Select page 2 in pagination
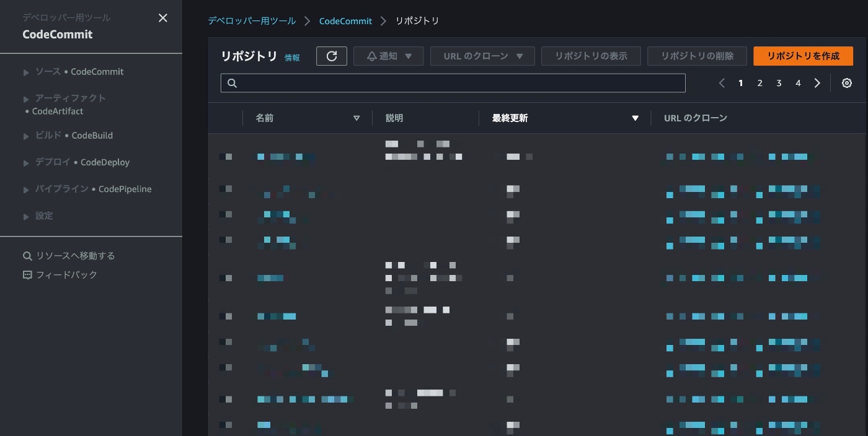This screenshot has height=436, width=868. [759, 83]
